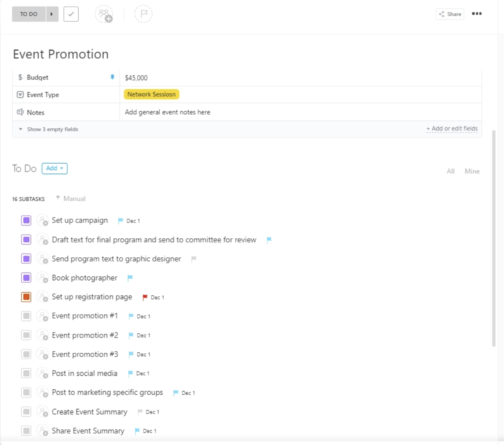
Task: Click the TO DO status button
Action: click(x=28, y=14)
